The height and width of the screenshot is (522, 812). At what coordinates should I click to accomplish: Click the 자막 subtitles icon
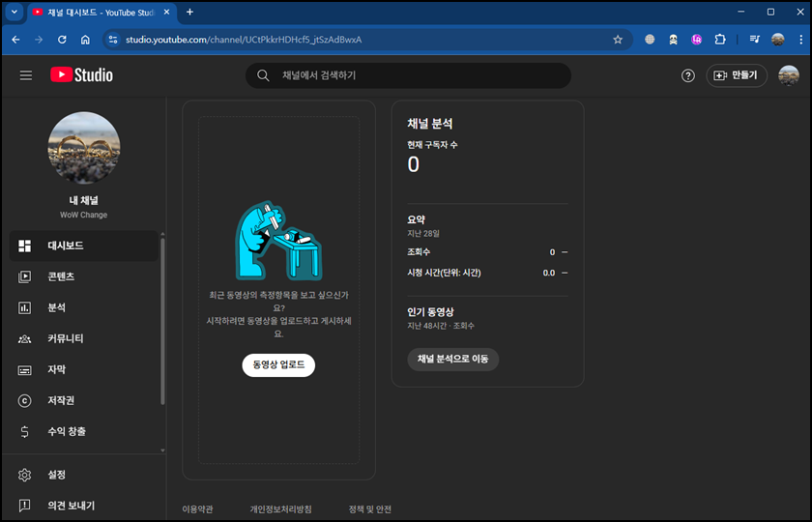25,369
